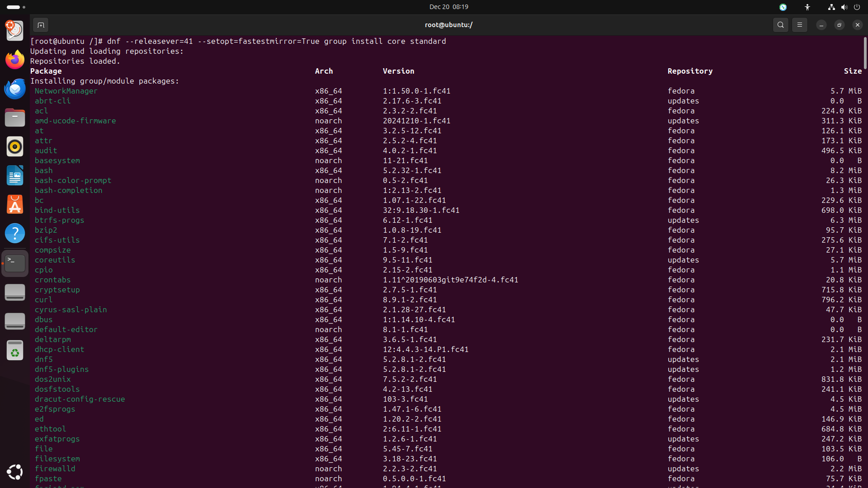Viewport: 868px width, 488px height.
Task: Click the Size column header
Action: click(x=853, y=71)
